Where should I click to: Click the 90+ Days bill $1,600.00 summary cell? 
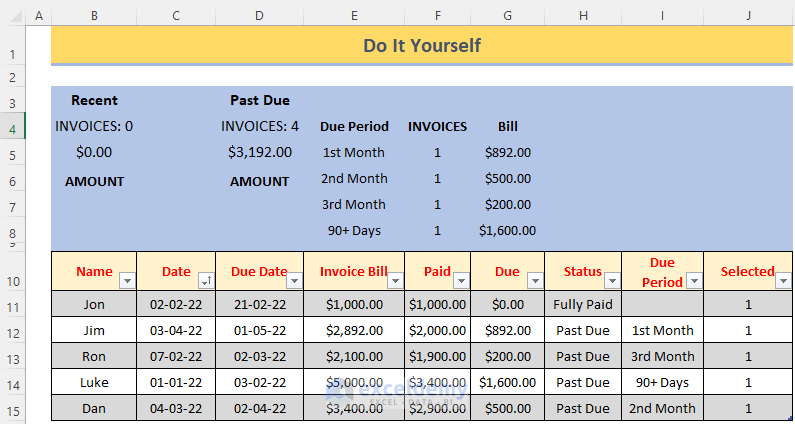click(507, 231)
